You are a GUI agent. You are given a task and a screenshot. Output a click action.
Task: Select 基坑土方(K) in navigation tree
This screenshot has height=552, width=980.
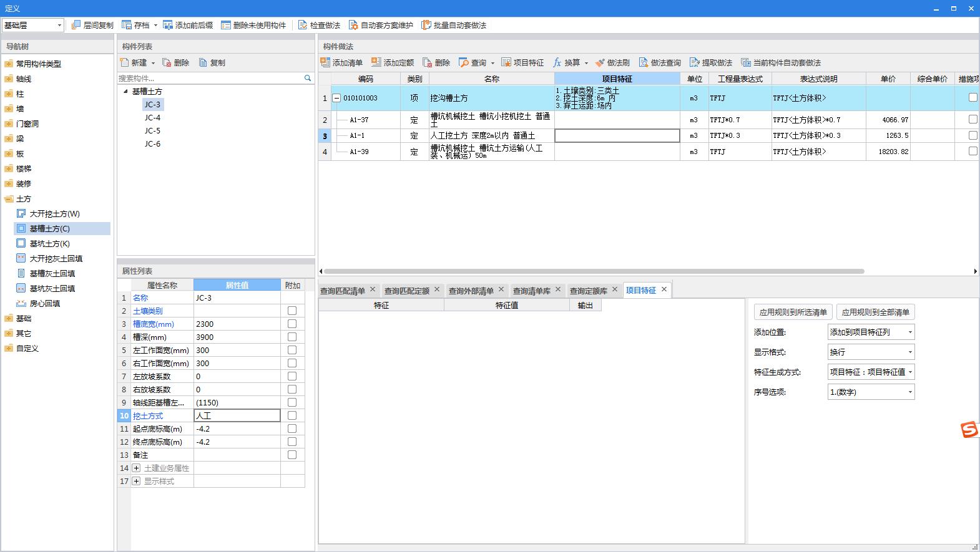(49, 243)
